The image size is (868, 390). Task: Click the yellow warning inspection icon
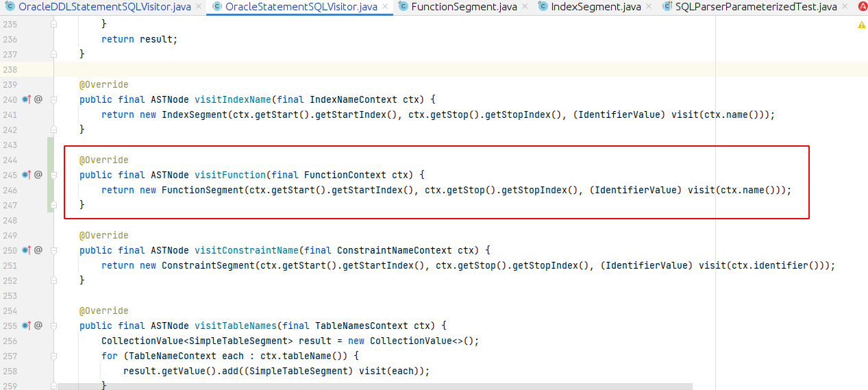point(862,25)
